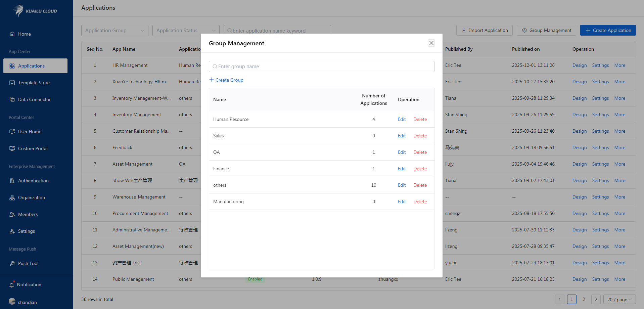
Task: Expand the Application Group dropdown
Action: click(114, 31)
